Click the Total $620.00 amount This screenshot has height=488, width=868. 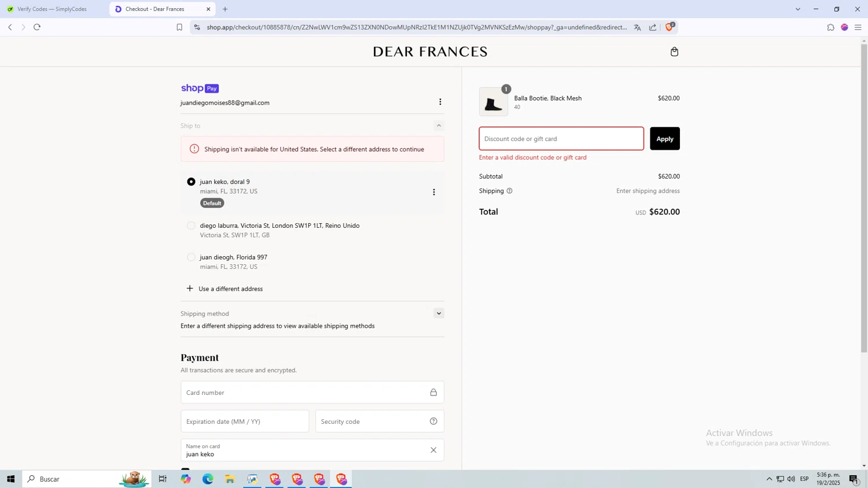coord(664,212)
